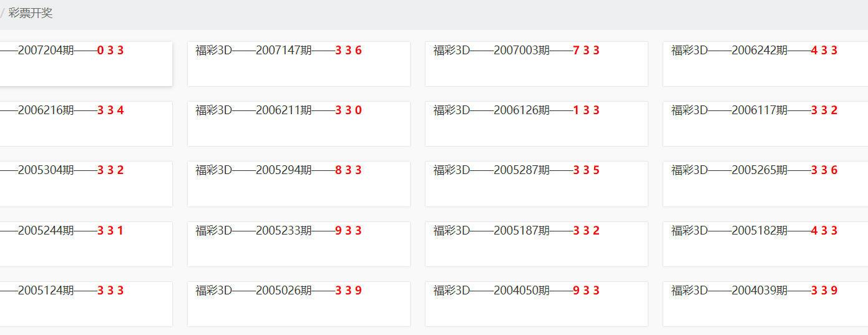View the 福彩3D 2005294期 draw result

(x=299, y=183)
